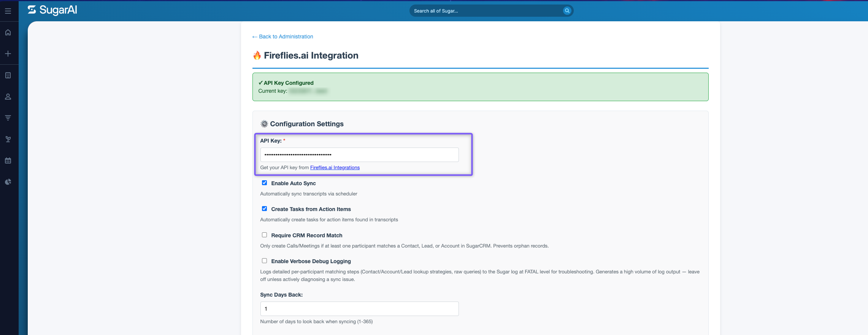Viewport: 868px width, 335px height.
Task: Go Back to Administration
Action: click(282, 37)
